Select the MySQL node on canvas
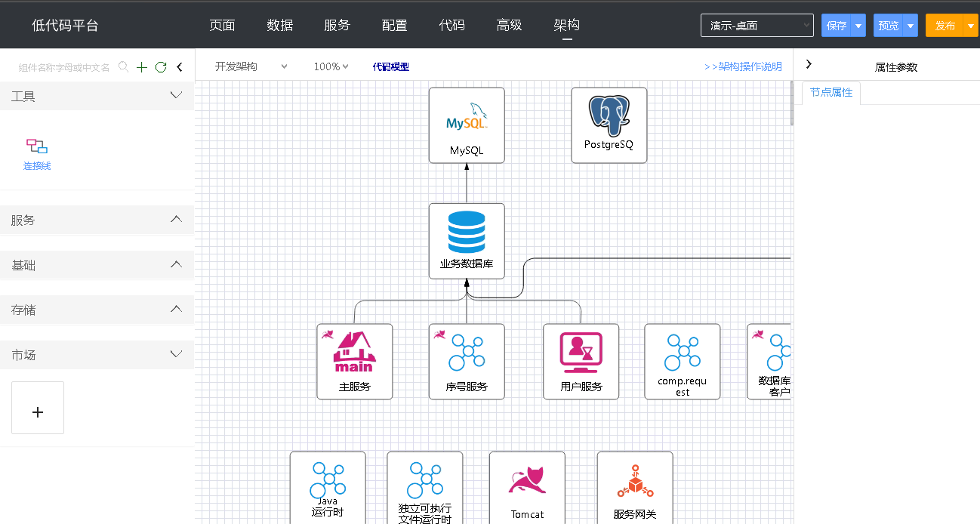 (x=467, y=125)
